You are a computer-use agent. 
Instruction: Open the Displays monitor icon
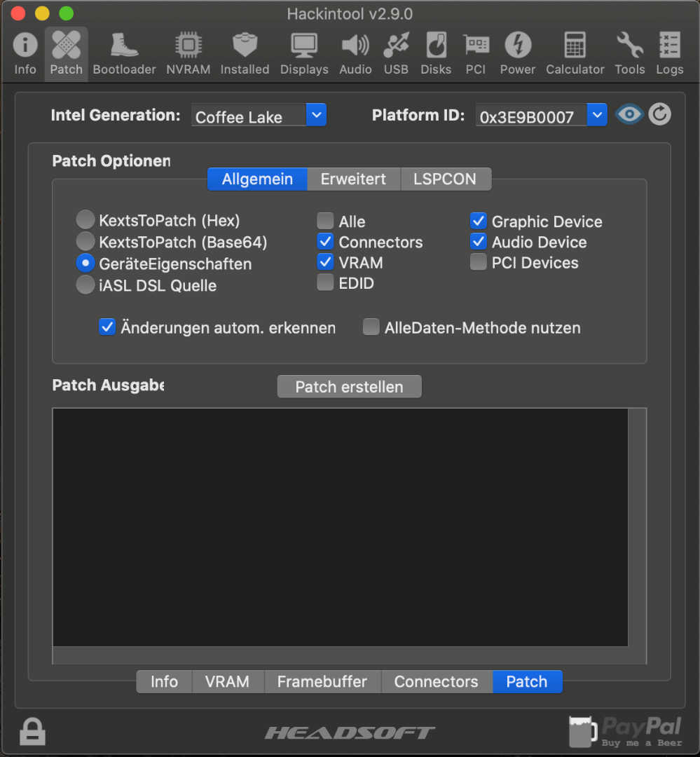pos(304,53)
